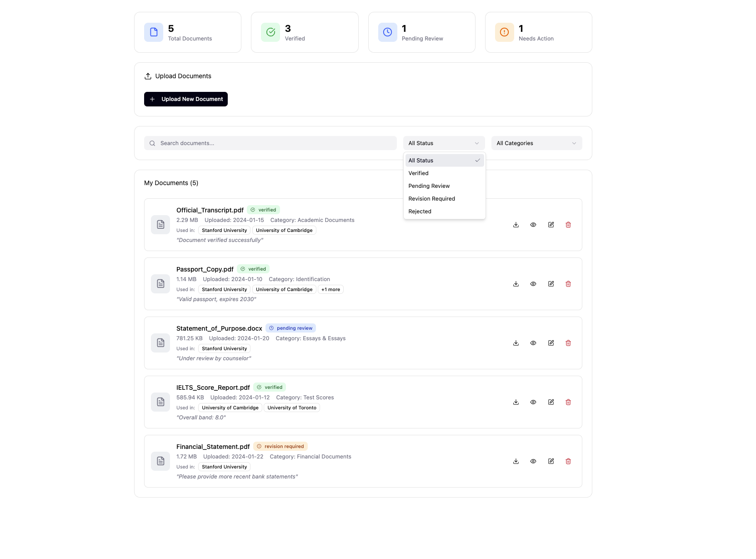756x559 pixels.
Task: Delete the Passport_Copy.pdf document
Action: (568, 284)
